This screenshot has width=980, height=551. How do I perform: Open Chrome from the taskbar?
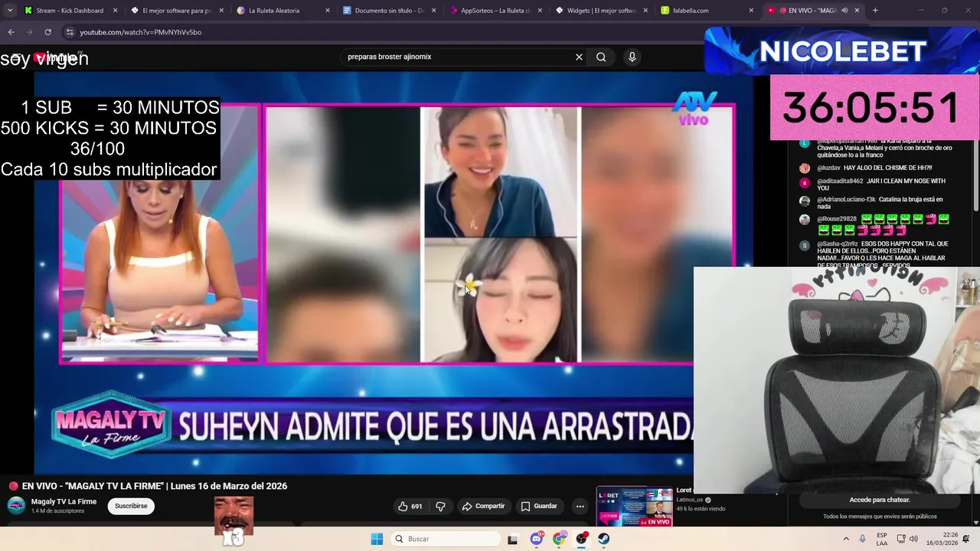(559, 539)
